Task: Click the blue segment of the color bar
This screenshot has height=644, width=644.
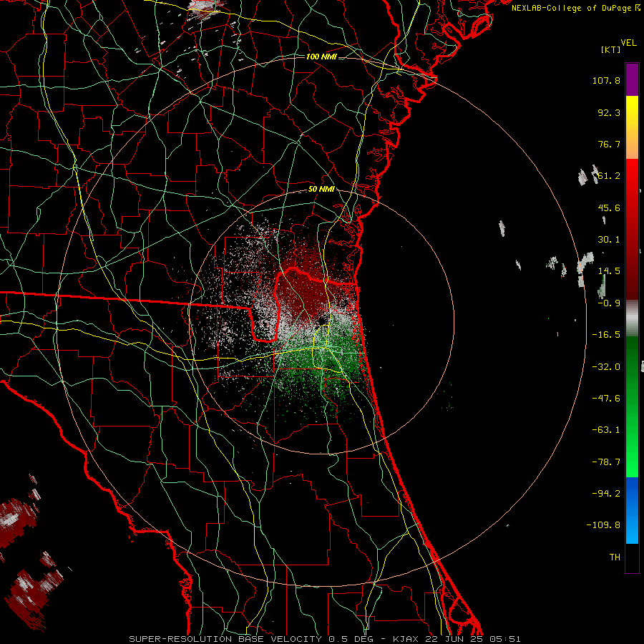Action: click(x=632, y=510)
